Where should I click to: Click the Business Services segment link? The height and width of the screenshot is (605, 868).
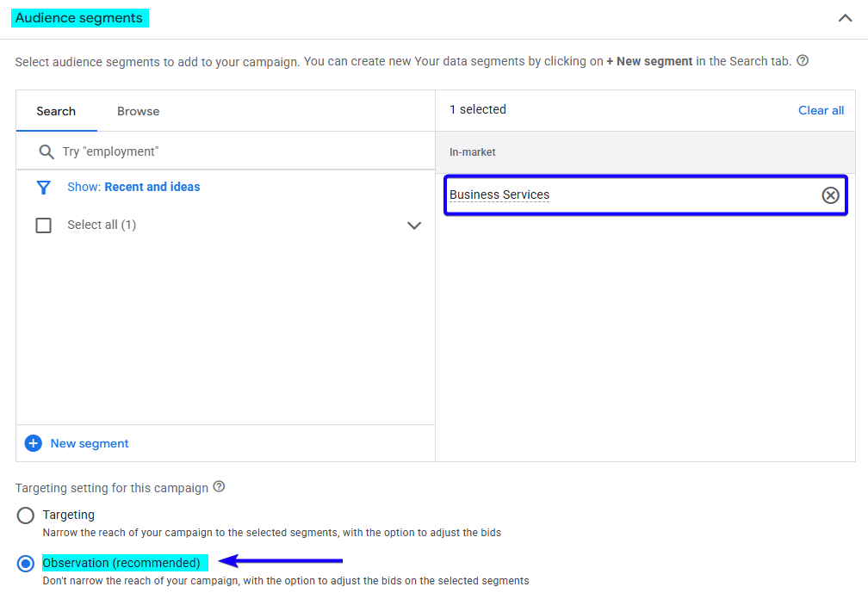pyautogui.click(x=499, y=194)
